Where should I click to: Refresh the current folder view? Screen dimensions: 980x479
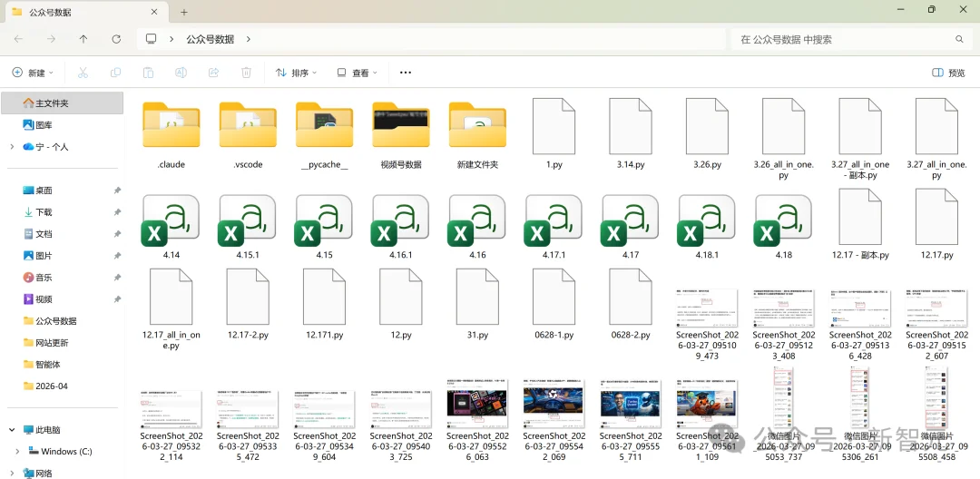pyautogui.click(x=116, y=39)
